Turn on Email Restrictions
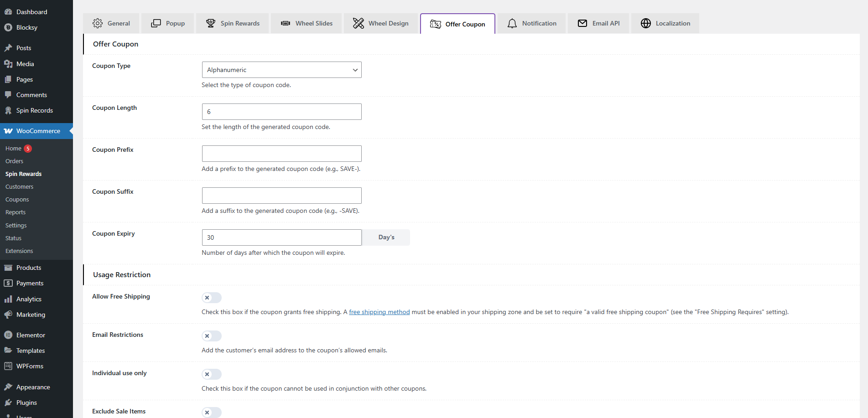Viewport: 868px width, 418px height. pyautogui.click(x=211, y=336)
